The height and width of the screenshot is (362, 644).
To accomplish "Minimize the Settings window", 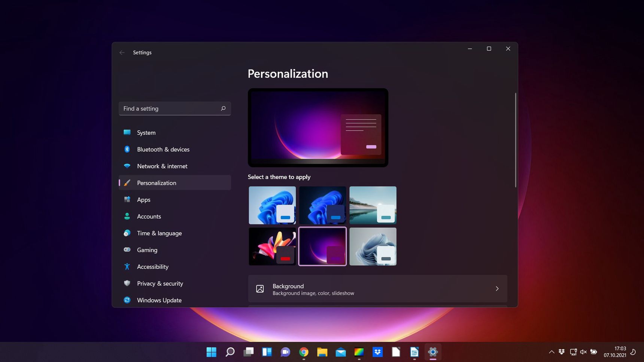I will tap(470, 49).
